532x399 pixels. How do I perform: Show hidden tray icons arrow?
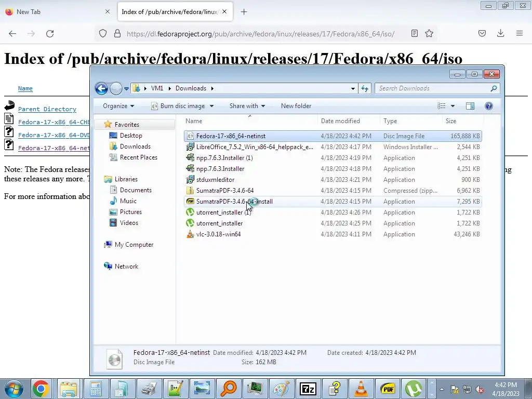click(x=442, y=389)
